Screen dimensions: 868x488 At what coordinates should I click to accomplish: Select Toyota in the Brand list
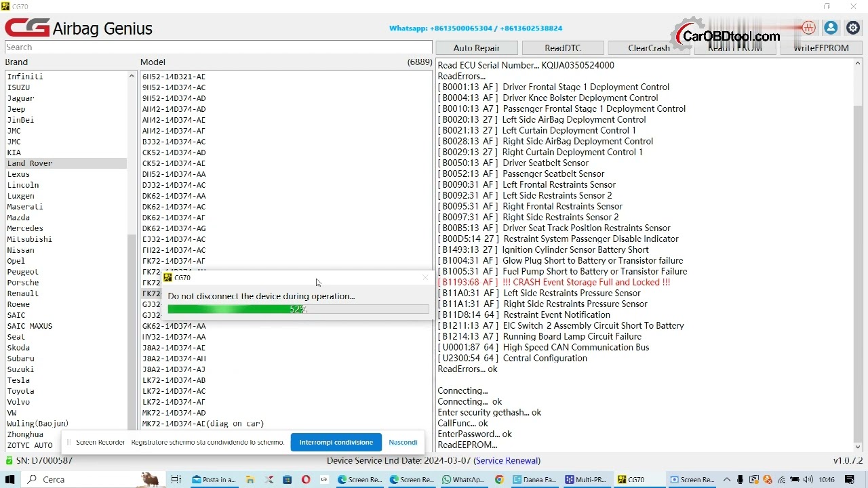point(66,391)
